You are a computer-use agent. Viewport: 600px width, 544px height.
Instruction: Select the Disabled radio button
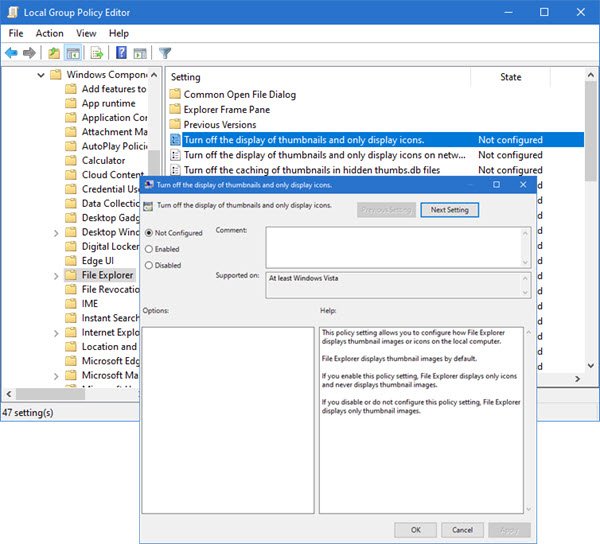click(150, 265)
